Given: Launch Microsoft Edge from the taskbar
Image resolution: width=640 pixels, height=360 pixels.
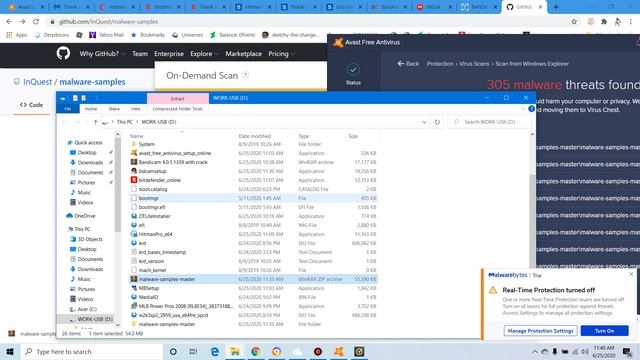Looking at the screenshot, I should (215, 351).
